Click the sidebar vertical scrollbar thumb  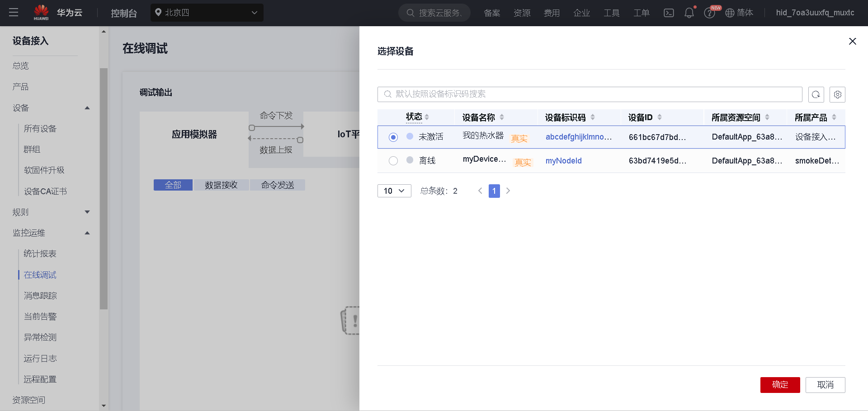(104, 189)
